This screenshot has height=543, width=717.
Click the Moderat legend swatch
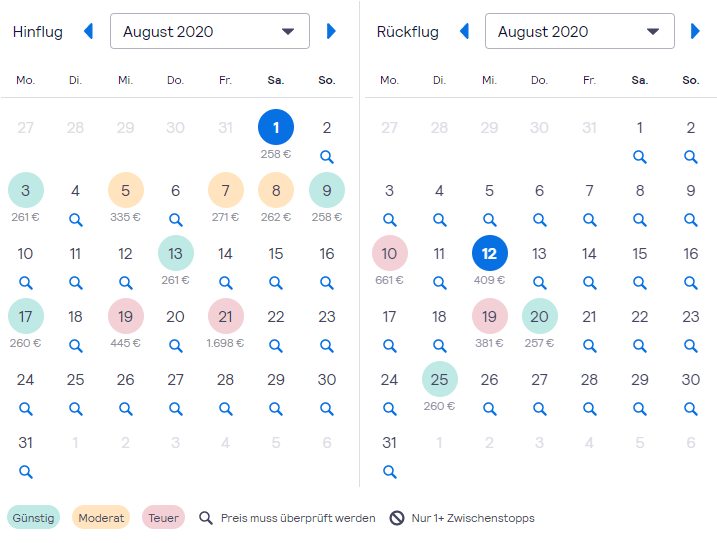(x=101, y=518)
